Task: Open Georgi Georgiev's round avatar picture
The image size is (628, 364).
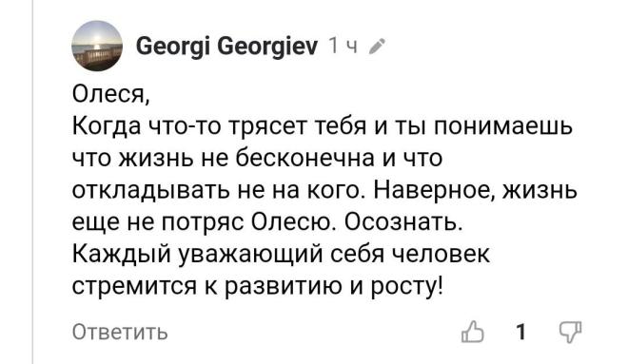Action: [x=97, y=46]
